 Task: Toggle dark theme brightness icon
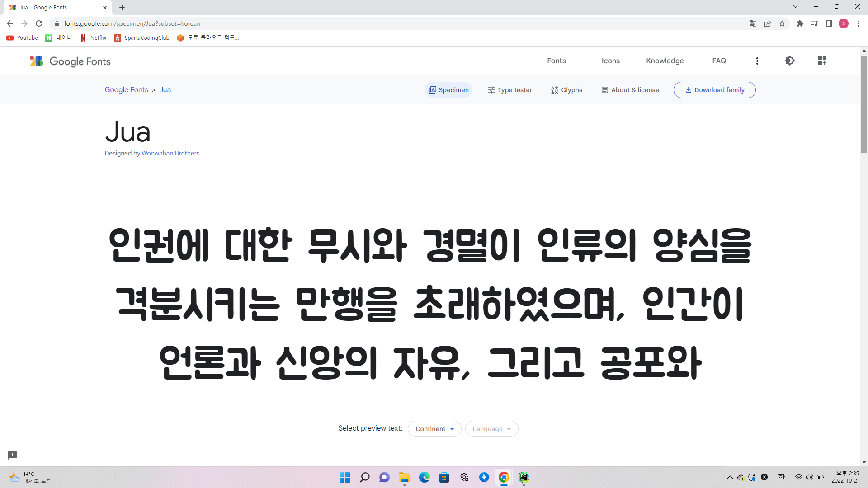point(789,61)
